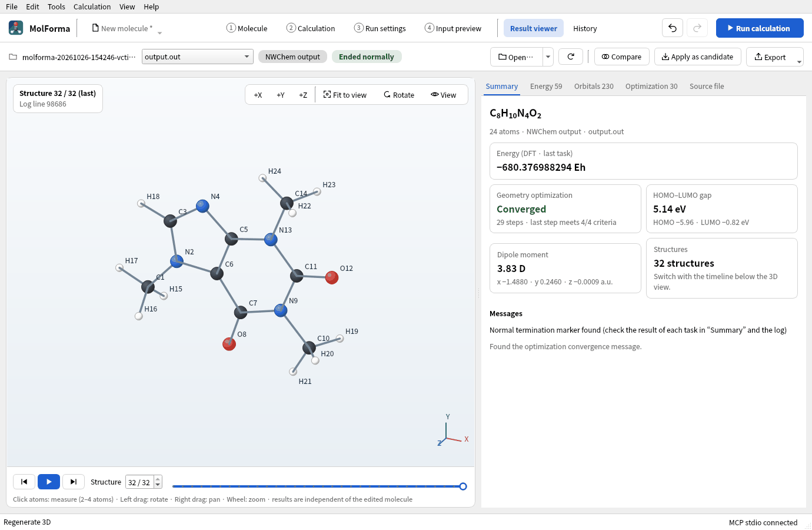Go to the History view
The height and width of the screenshot is (530, 812).
pos(585,28)
